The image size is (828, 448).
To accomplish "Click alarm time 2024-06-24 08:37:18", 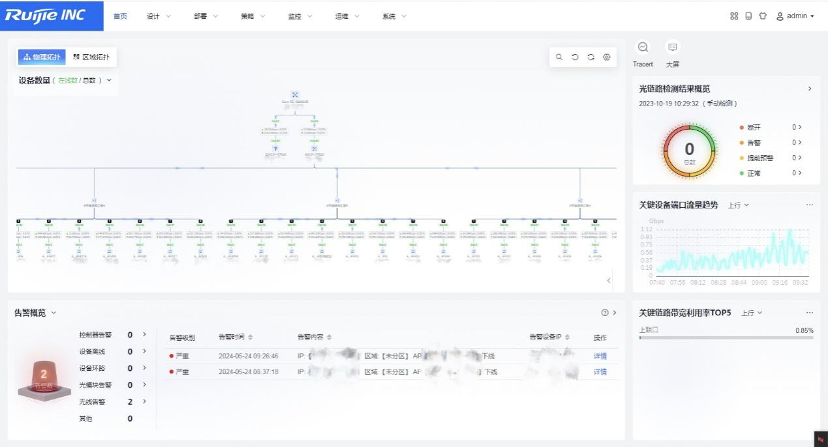I will pos(248,372).
